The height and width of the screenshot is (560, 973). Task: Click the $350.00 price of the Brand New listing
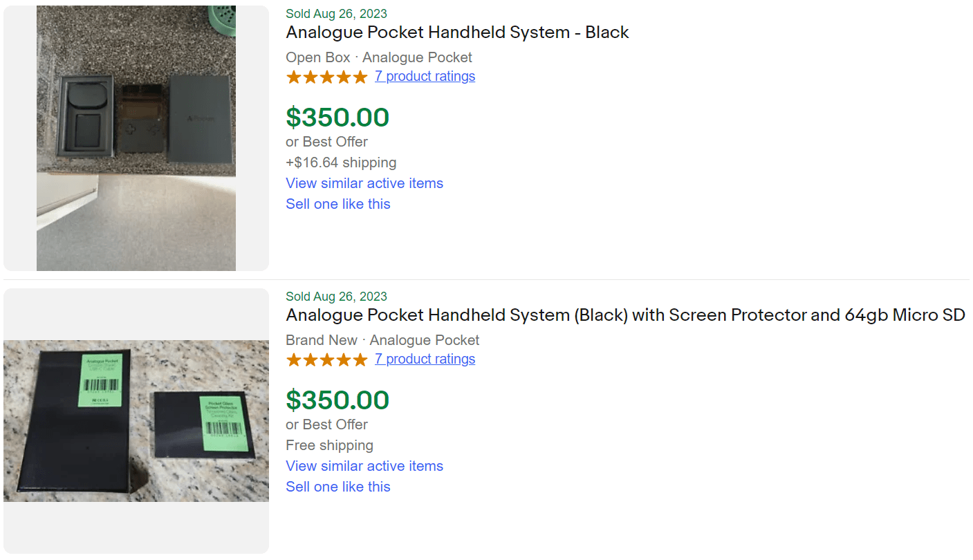point(337,400)
